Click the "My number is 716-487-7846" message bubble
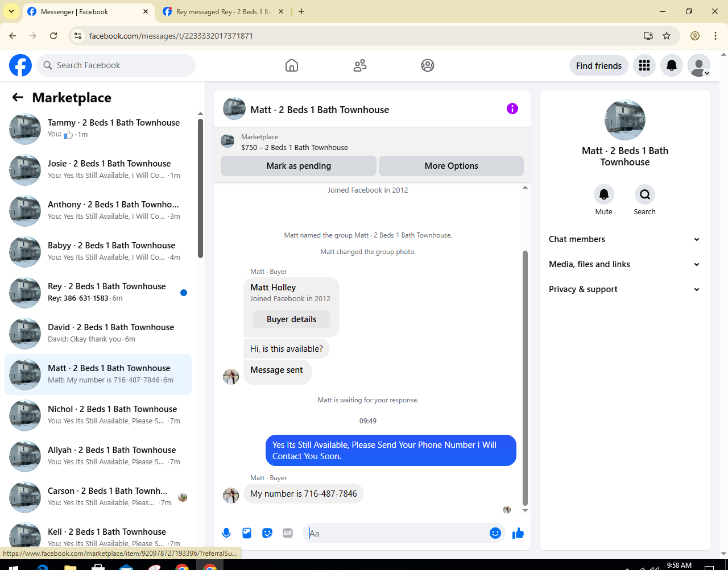The width and height of the screenshot is (728, 570). [304, 494]
